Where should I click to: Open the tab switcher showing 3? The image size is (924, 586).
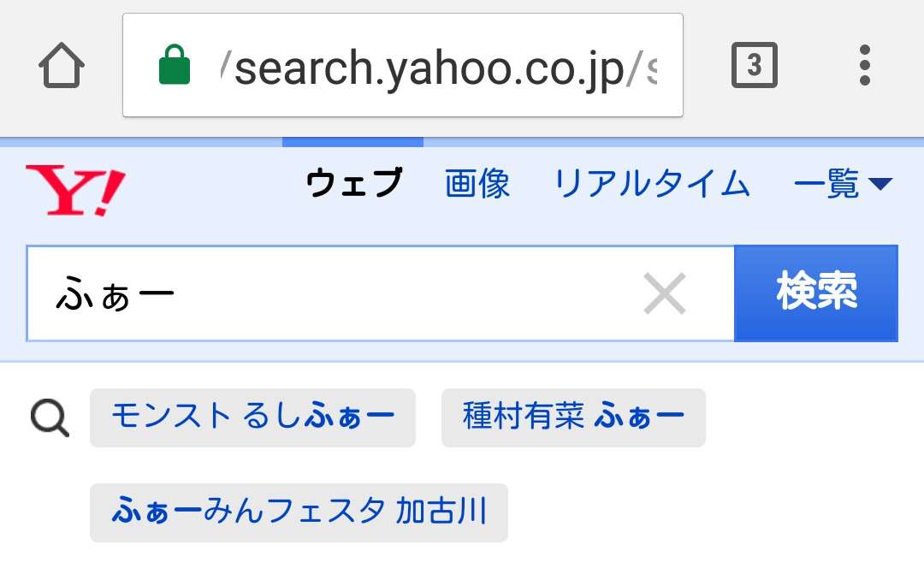point(755,65)
